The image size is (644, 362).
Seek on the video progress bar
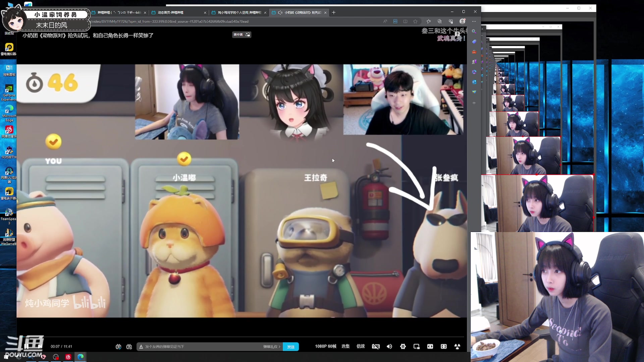[241, 337]
